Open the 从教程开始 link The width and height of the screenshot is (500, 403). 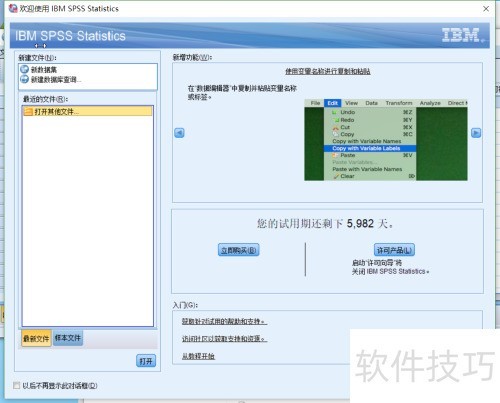click(198, 356)
